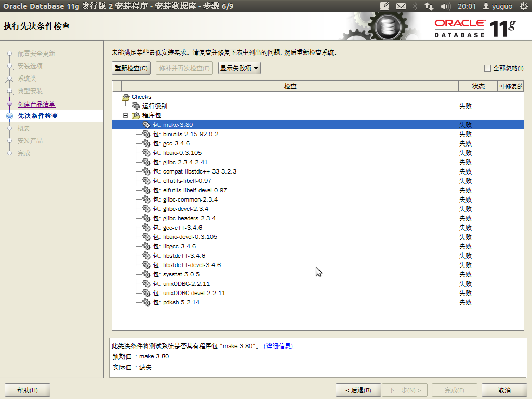Screen dimensions: 532x399
Task: Click the gear icon for libaio-0.3.105
Action: (x=146, y=153)
